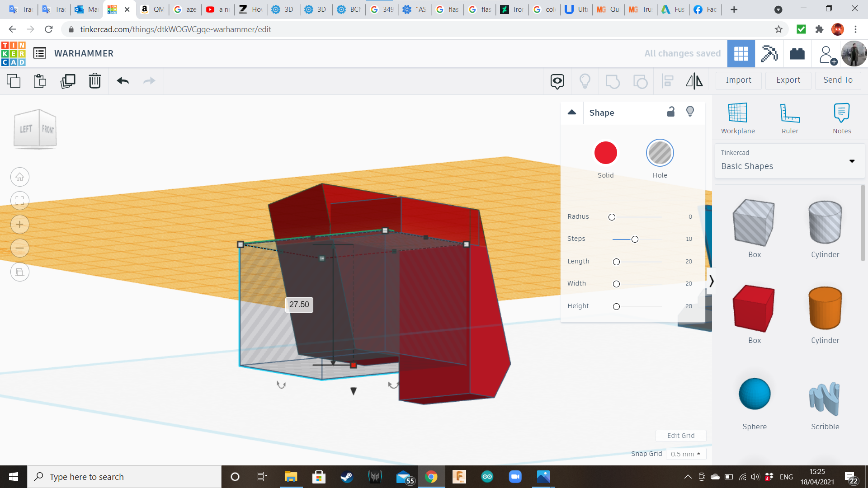Toggle the shape lock icon

click(671, 112)
